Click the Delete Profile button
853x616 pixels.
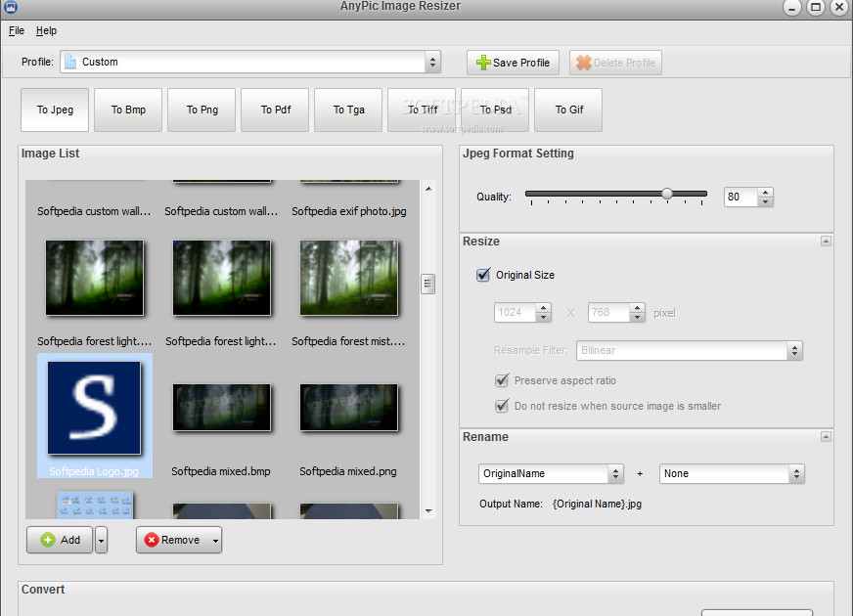tap(615, 63)
